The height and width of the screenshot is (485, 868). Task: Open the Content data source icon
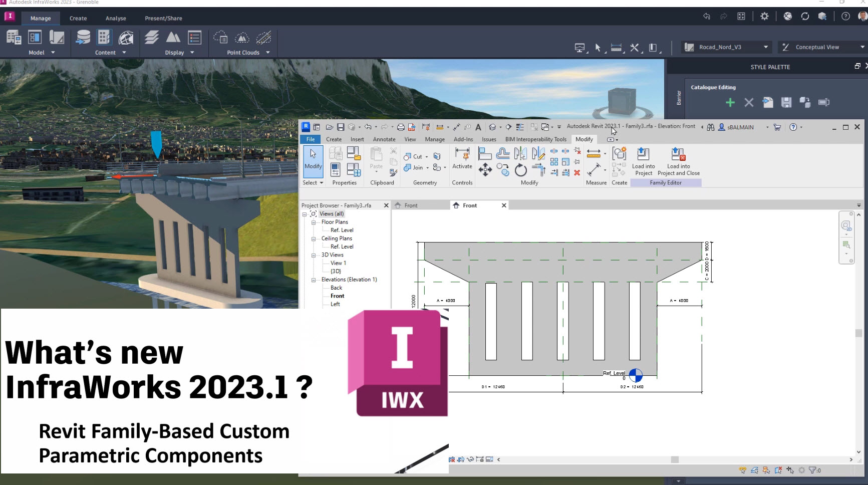(x=83, y=37)
